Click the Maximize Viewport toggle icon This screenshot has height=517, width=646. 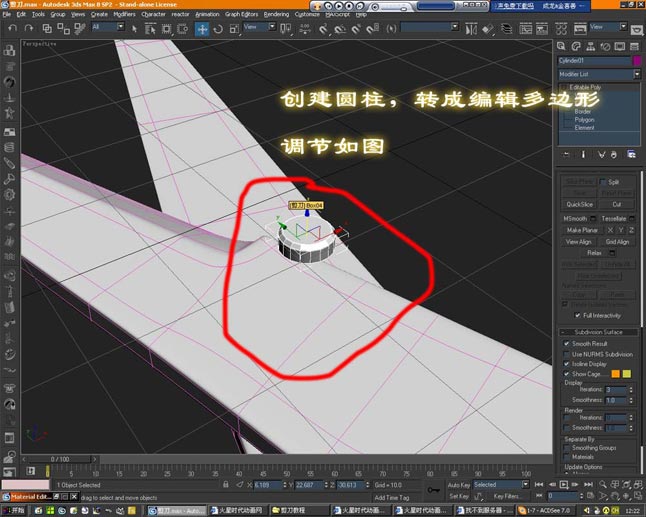coord(638,496)
